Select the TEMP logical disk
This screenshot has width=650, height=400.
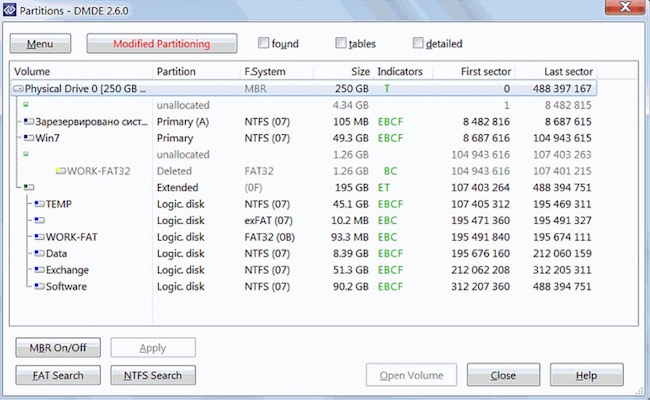tap(58, 204)
